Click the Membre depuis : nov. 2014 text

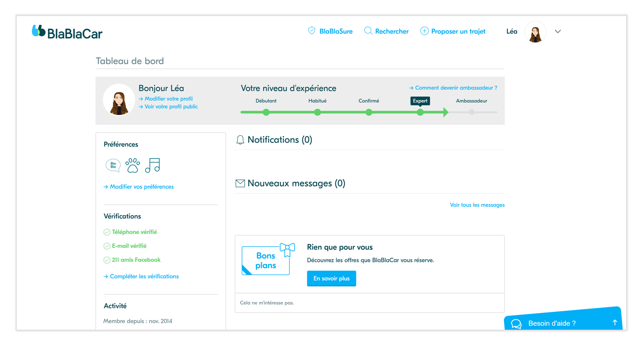tap(138, 321)
